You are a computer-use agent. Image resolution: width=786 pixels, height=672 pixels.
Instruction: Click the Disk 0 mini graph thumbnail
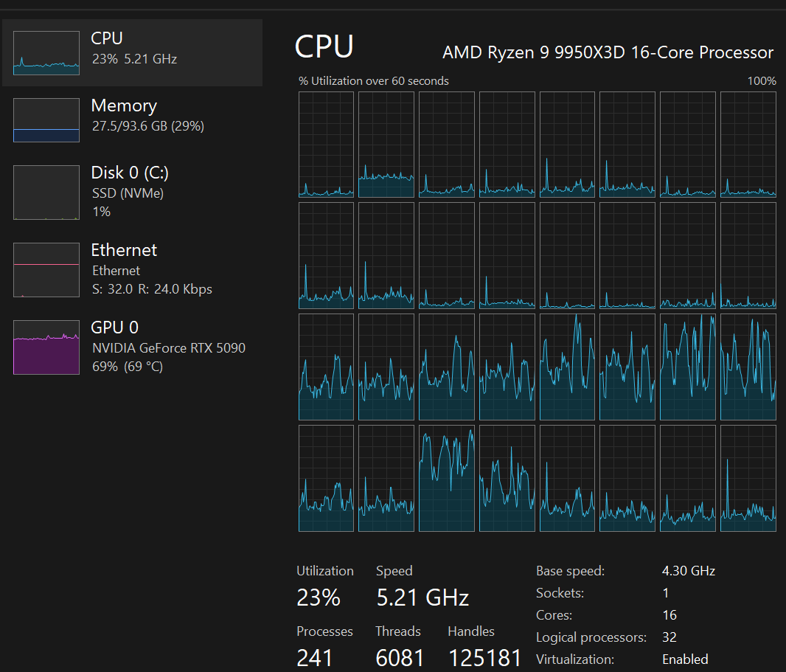pyautogui.click(x=46, y=193)
